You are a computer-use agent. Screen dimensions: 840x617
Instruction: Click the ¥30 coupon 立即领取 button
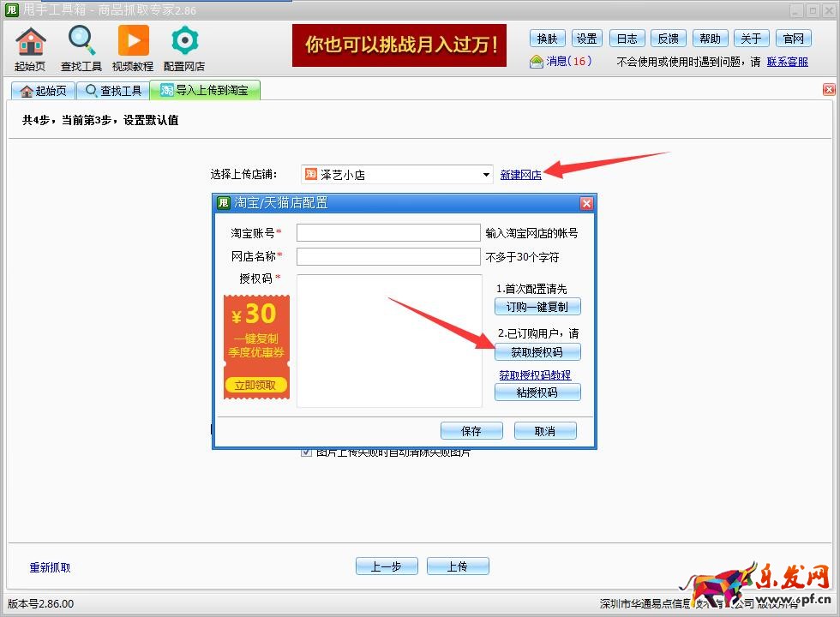coord(255,386)
